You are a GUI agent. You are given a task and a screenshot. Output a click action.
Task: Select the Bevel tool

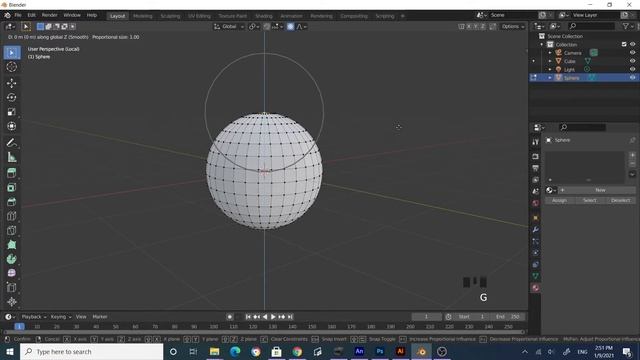(11, 202)
